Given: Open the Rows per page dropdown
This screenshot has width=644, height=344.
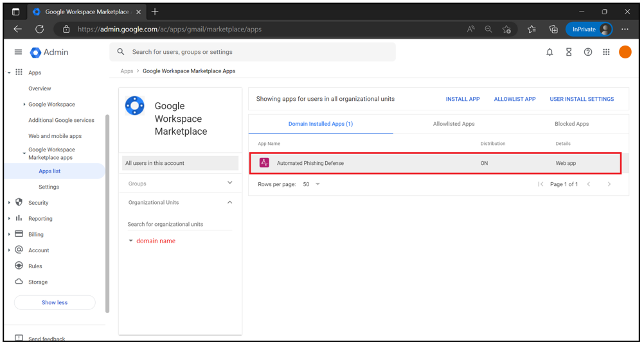Looking at the screenshot, I should [312, 184].
